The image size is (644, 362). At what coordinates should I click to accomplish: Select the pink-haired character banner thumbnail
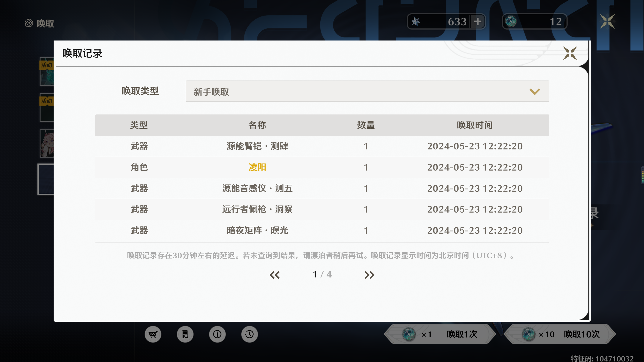[x=47, y=144]
